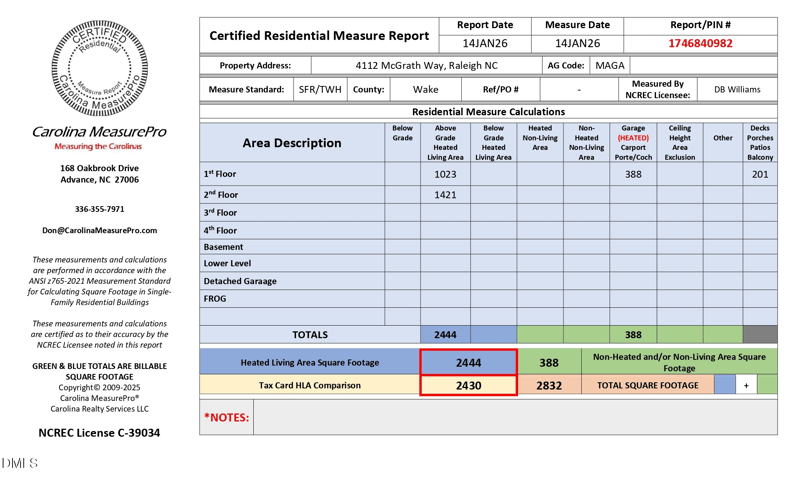This screenshot has width=800, height=485.
Task: Click the phone number 336-355-7971
Action: [99, 210]
